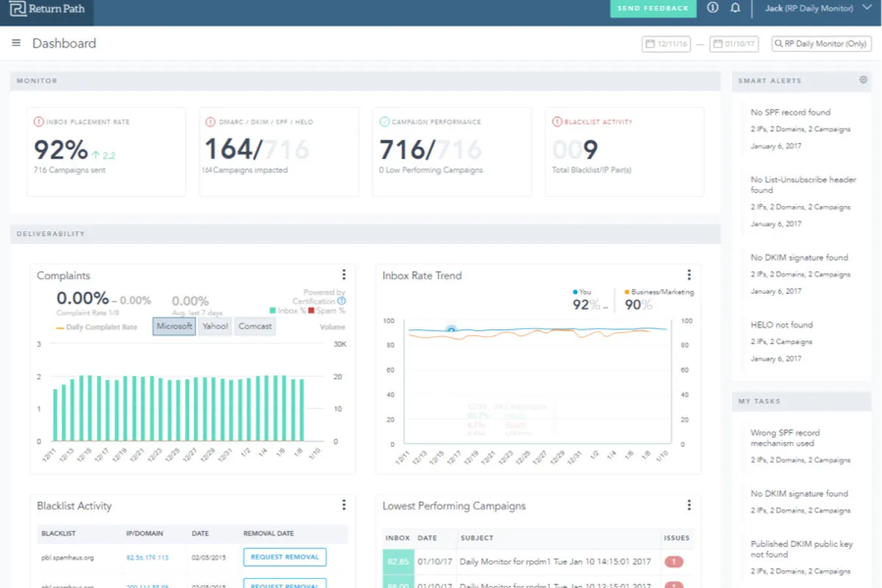The width and height of the screenshot is (882, 588).
Task: Open Inbox Rate Trend three-dot menu
Action: [689, 275]
